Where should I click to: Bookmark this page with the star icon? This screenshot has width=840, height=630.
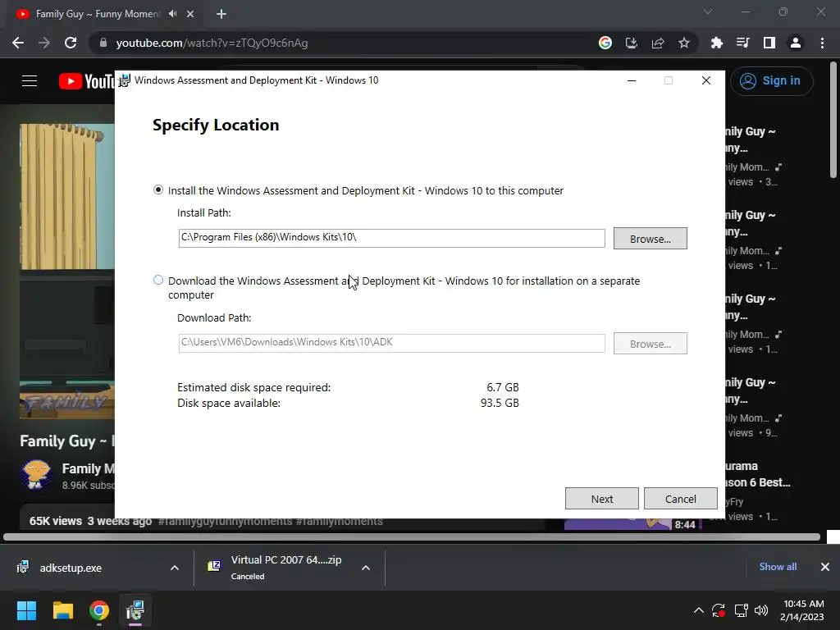pyautogui.click(x=684, y=43)
